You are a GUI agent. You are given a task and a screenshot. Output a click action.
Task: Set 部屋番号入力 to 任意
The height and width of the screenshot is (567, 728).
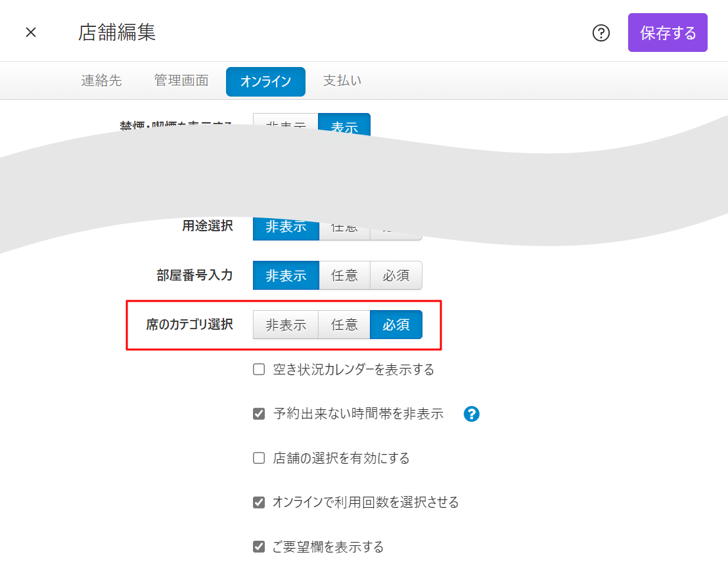pyautogui.click(x=344, y=275)
